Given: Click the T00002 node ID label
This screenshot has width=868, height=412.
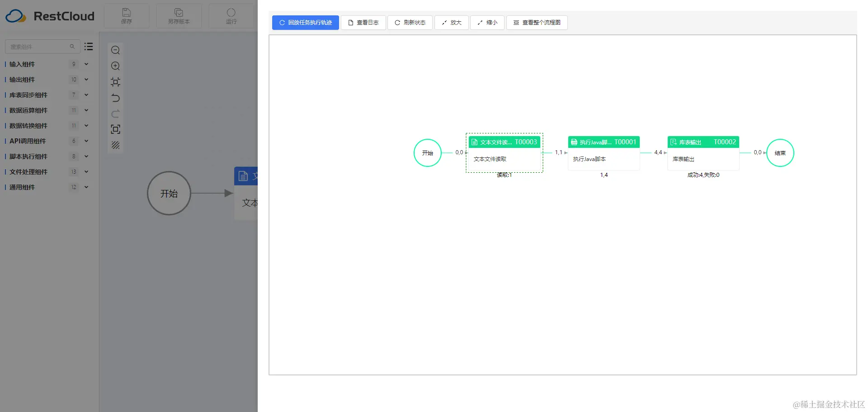Looking at the screenshot, I should click(x=725, y=142).
